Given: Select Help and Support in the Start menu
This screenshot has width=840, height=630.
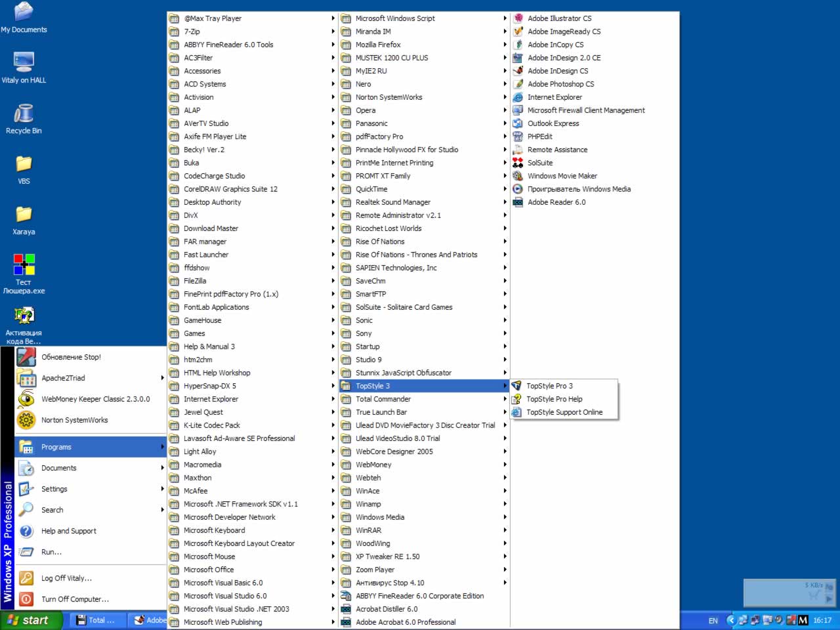Looking at the screenshot, I should pos(91,531).
